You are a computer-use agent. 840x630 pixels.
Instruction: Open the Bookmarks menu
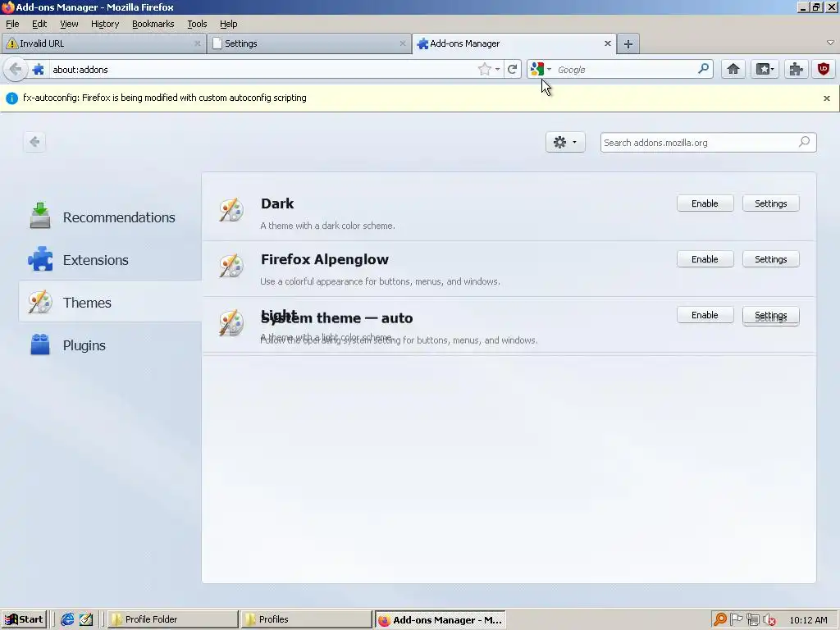tap(153, 24)
